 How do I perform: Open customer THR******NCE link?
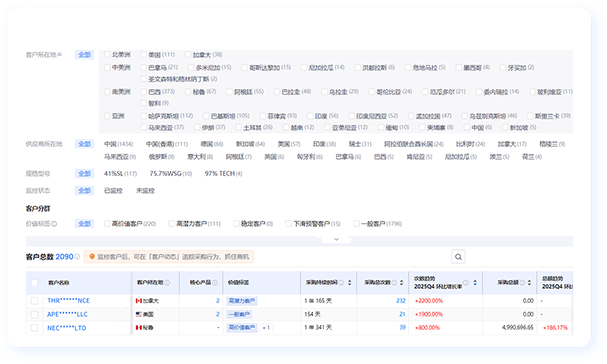(68, 301)
